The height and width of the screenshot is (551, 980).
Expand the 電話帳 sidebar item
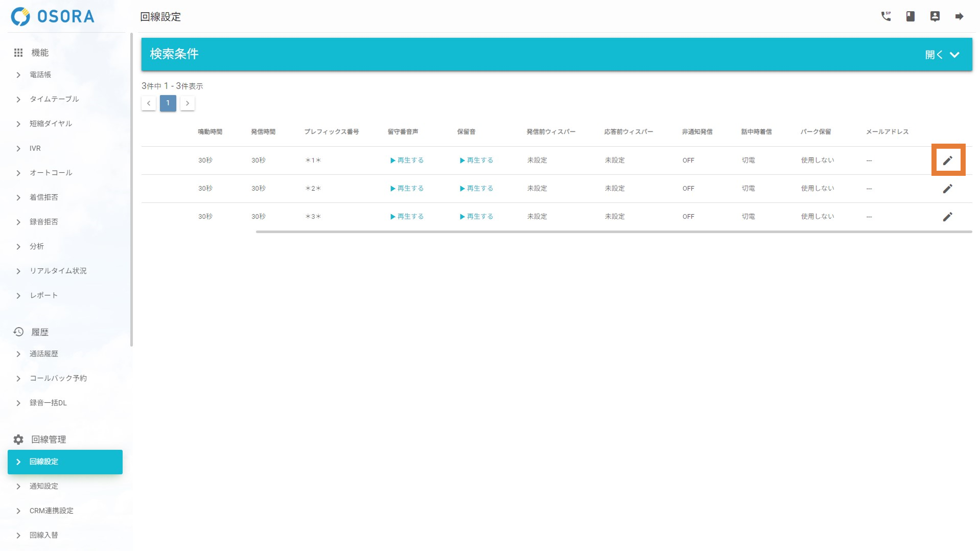coord(40,75)
